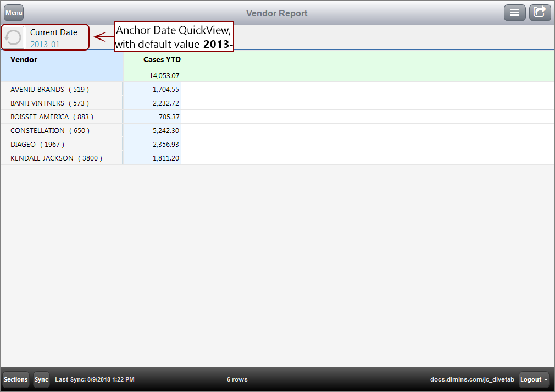Open the Current Date anchor QuickView
The image size is (555, 392).
(53, 32)
